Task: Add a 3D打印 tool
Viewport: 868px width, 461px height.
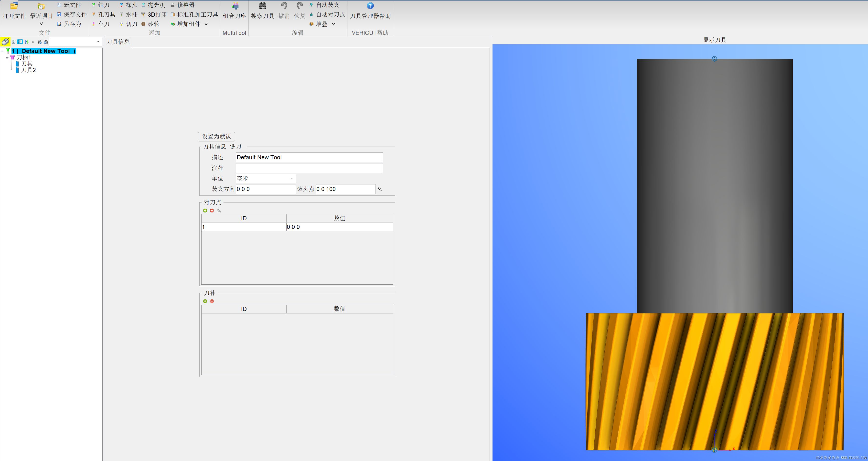Action: (x=154, y=14)
